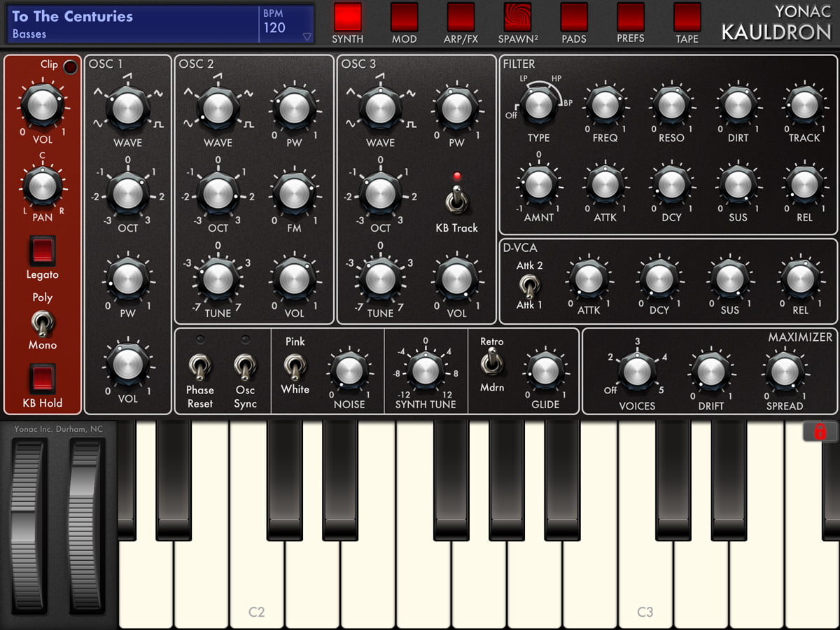Click the filter TRACK knob
840x630 pixels.
click(804, 105)
